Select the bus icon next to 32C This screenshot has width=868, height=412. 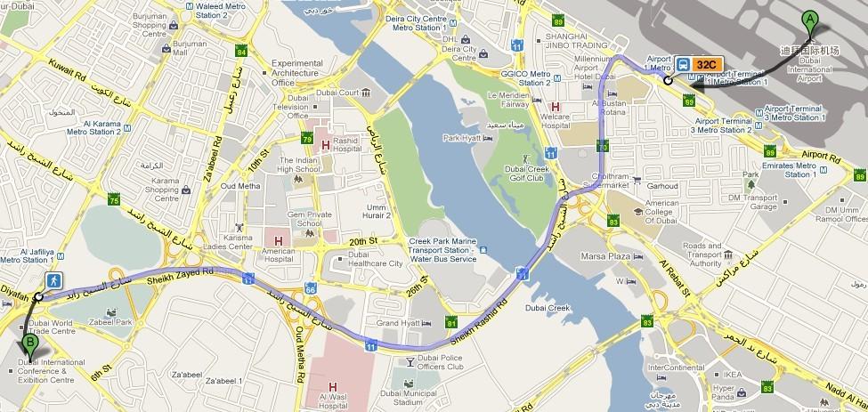[683, 63]
